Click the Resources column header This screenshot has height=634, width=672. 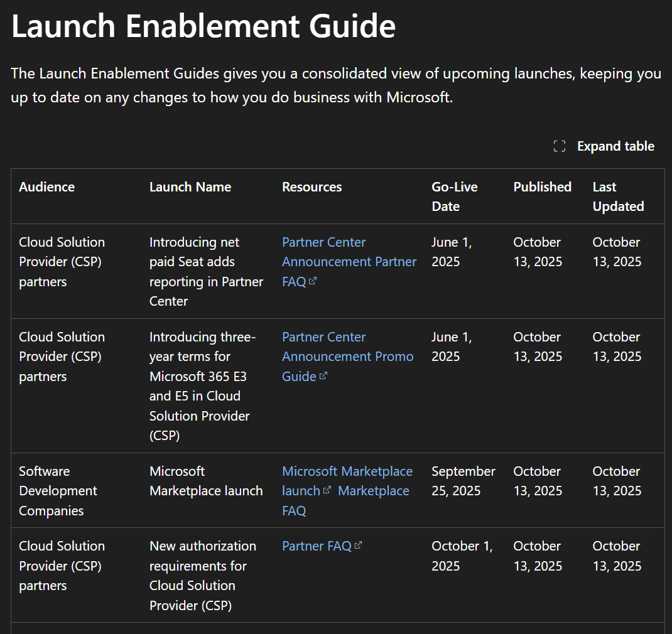pyautogui.click(x=312, y=187)
